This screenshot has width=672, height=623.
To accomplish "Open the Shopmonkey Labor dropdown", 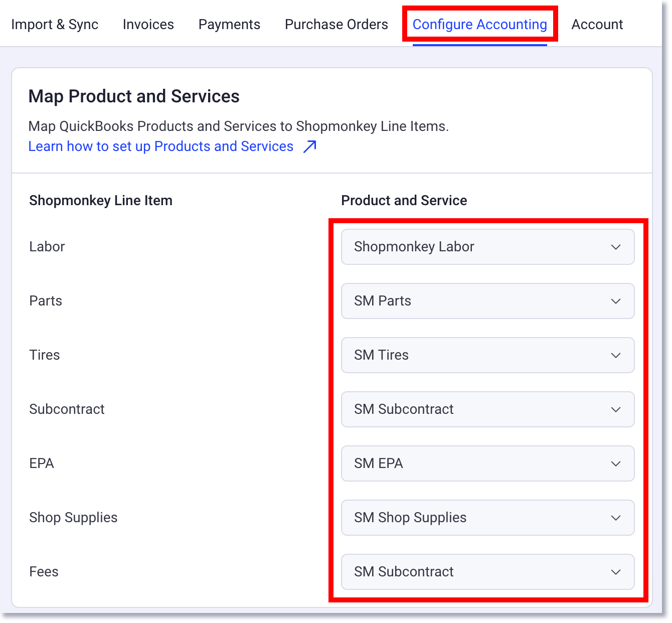I will tap(488, 247).
